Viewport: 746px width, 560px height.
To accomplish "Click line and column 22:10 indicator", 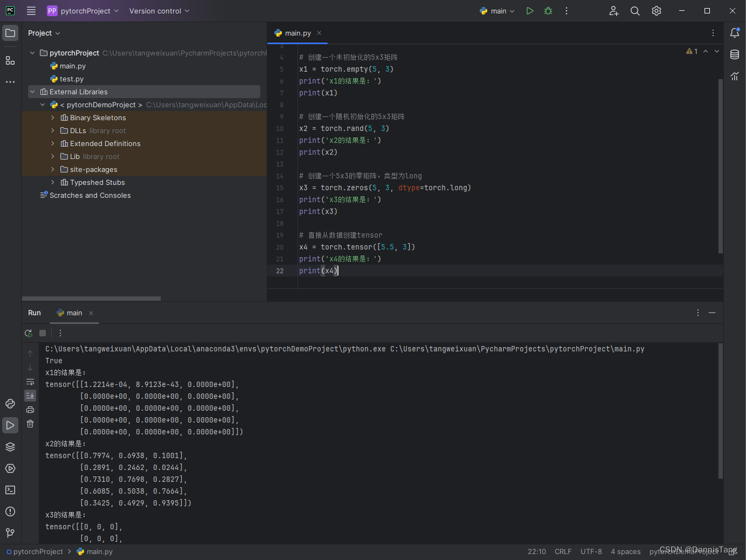I will pos(537,551).
